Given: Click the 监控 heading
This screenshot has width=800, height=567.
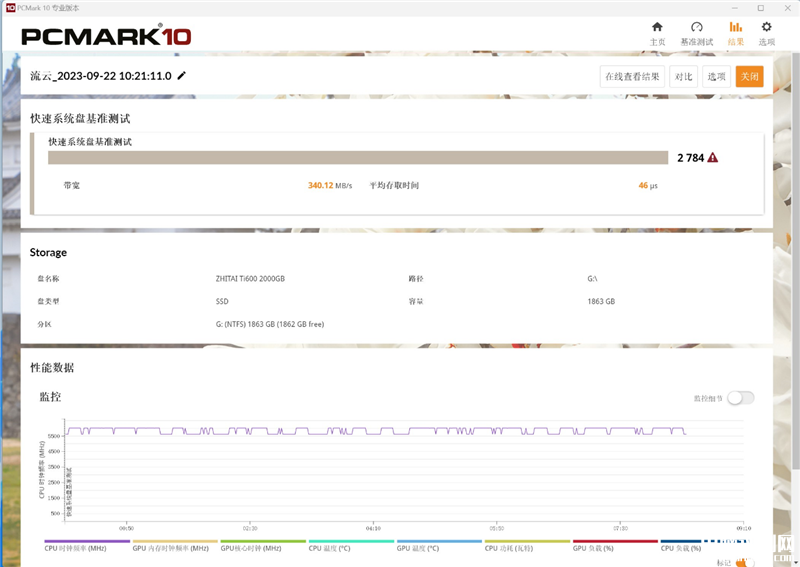Looking at the screenshot, I should coord(50,397).
